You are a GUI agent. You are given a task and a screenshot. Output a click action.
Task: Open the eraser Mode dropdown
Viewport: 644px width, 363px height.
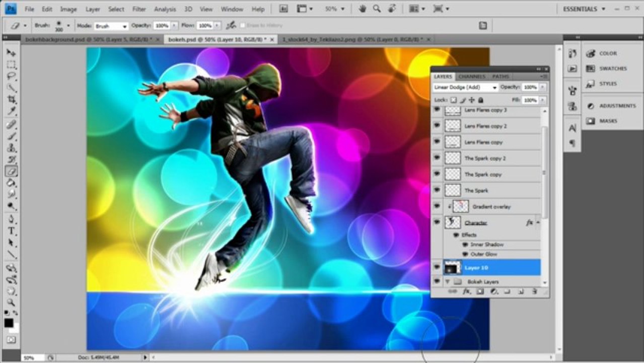click(111, 26)
